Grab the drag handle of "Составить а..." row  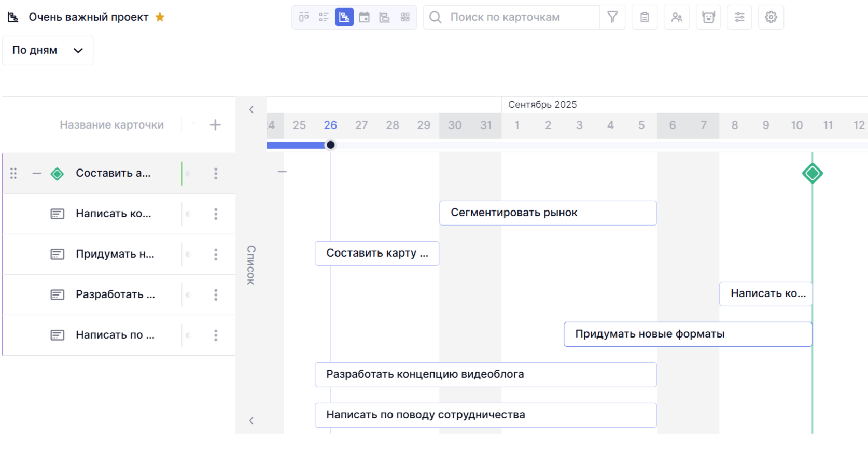13,173
